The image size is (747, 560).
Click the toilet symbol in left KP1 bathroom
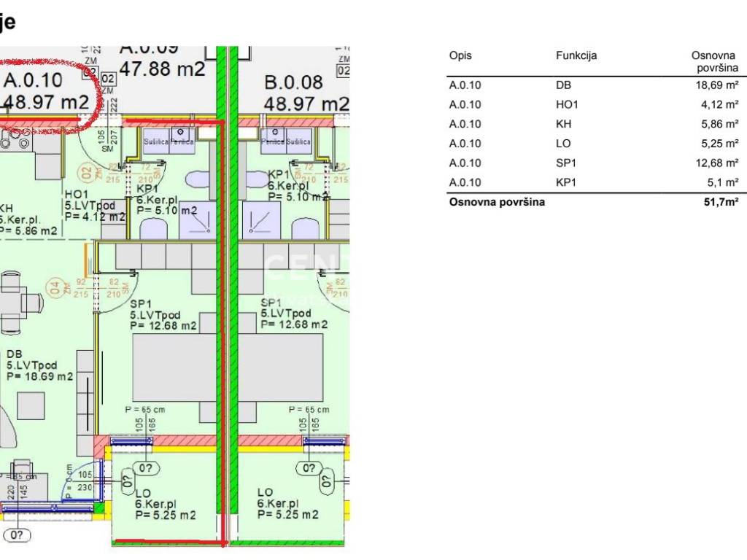198,179
